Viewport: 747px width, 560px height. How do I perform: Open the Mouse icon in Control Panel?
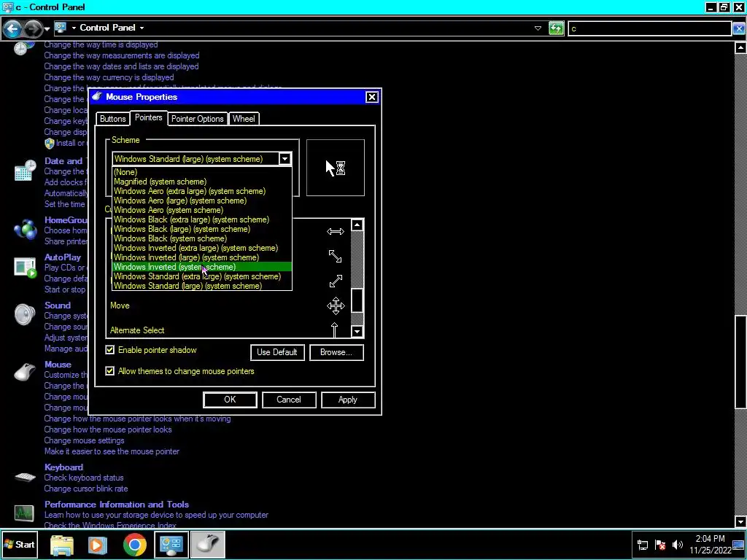pos(25,372)
